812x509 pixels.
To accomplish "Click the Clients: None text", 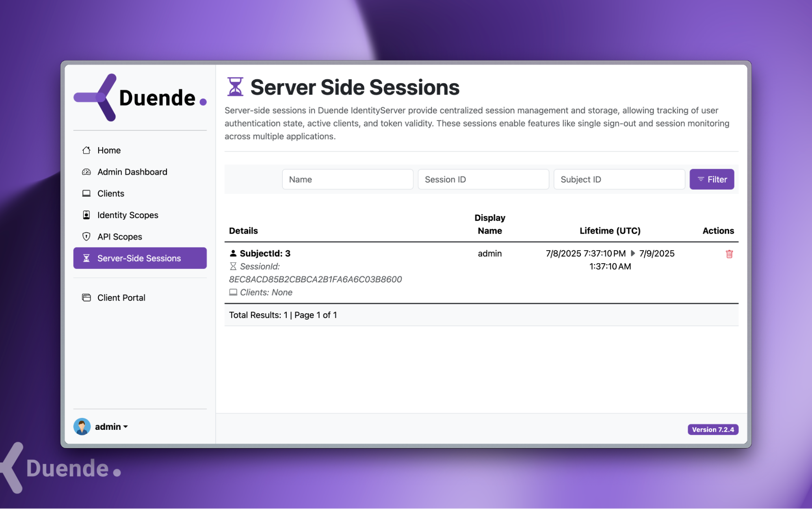I will [x=266, y=292].
